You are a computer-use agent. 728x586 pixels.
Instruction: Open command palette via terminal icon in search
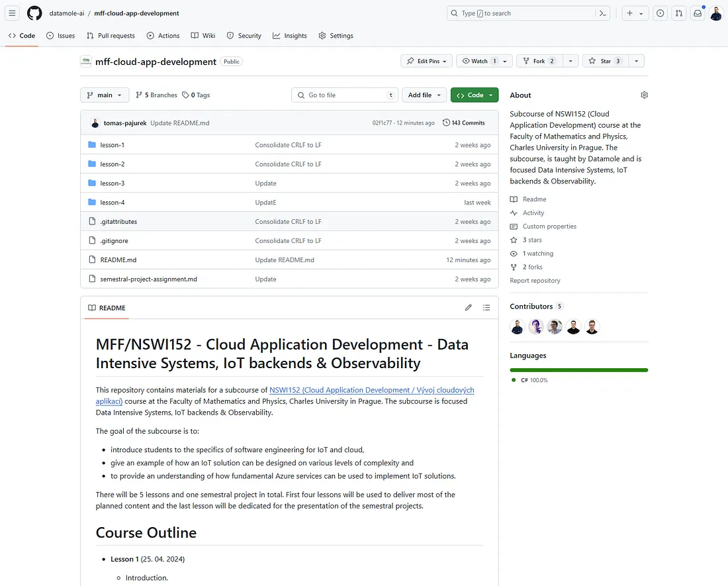click(603, 13)
